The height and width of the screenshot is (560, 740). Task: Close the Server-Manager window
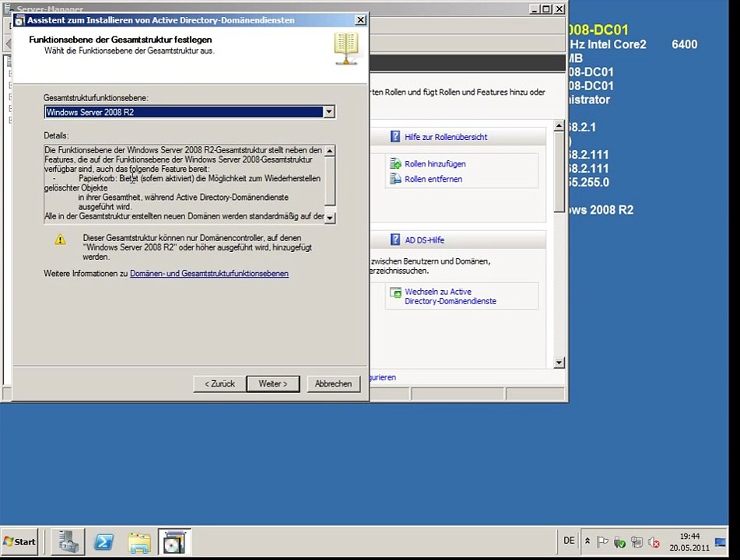click(x=559, y=9)
